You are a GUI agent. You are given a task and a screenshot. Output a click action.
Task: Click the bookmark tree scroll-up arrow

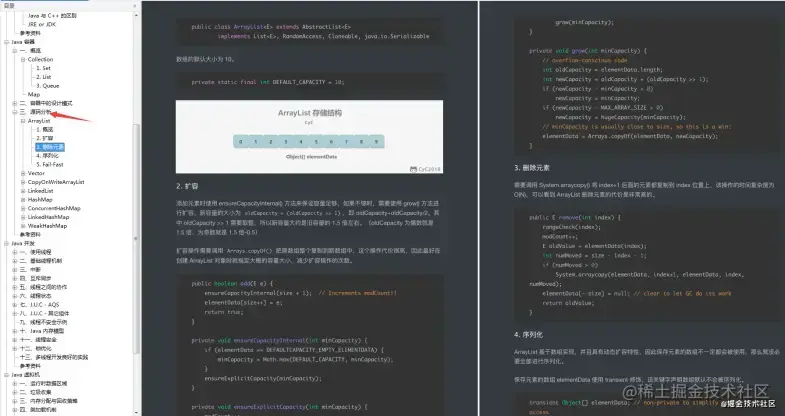(136, 16)
